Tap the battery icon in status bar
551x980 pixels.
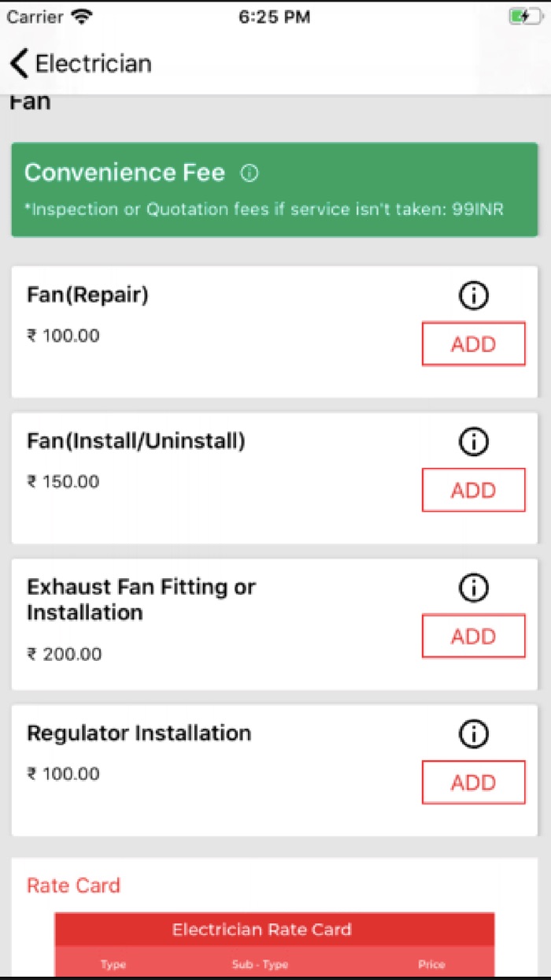(x=525, y=17)
